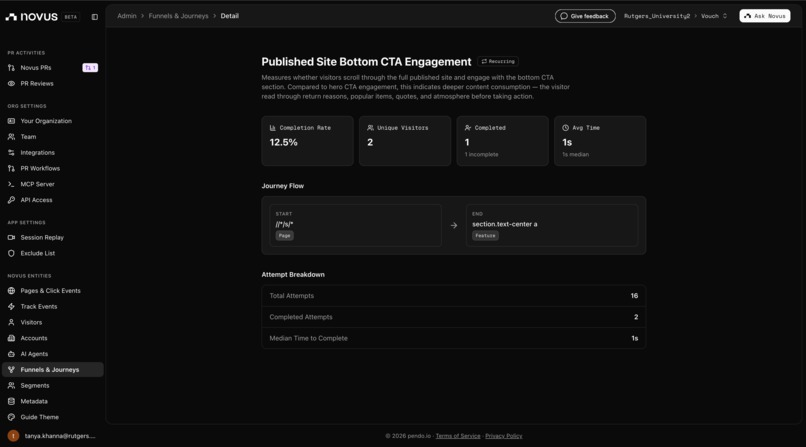
Task: Click the Journey Flow heading
Action: coord(283,186)
